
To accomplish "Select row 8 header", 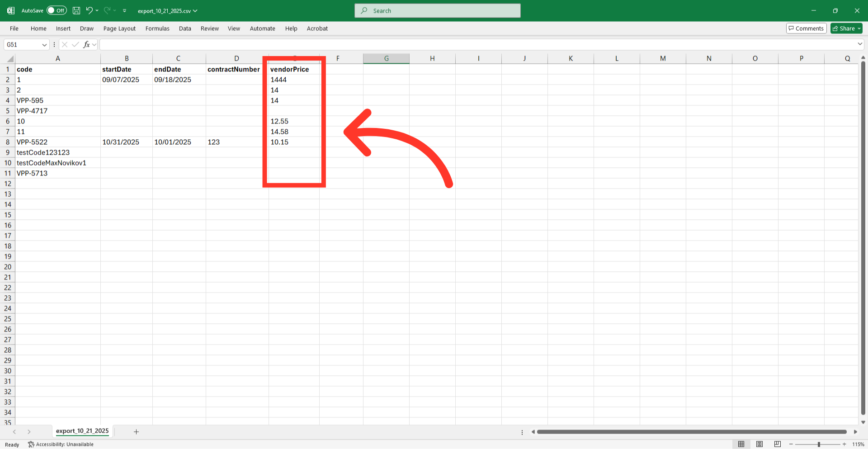I will 8,142.
